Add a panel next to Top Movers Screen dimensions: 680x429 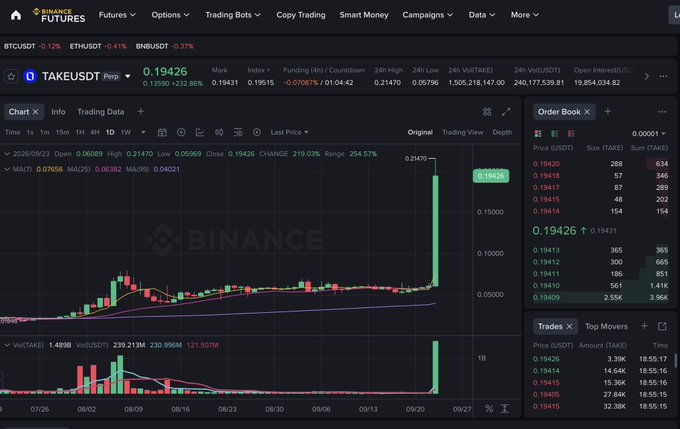pyautogui.click(x=644, y=326)
